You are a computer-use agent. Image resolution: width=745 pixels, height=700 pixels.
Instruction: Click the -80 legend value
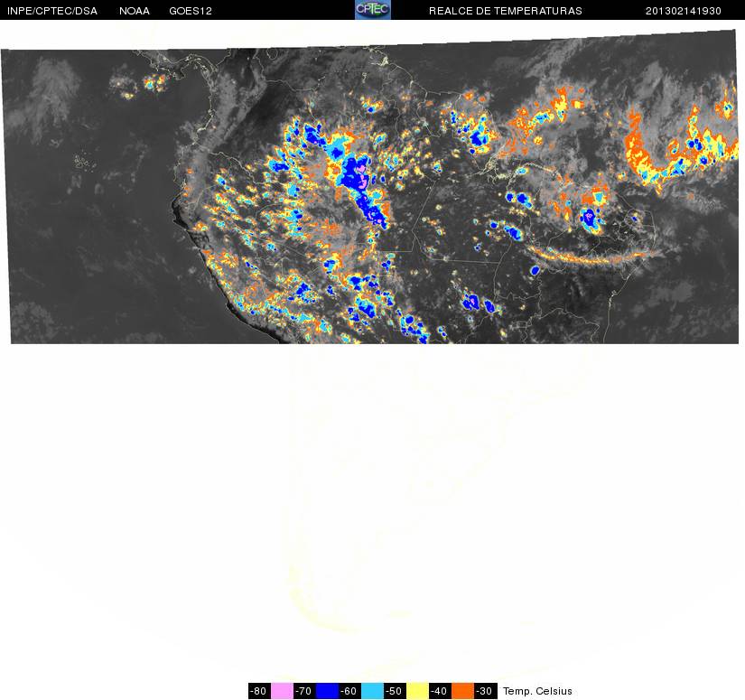point(259,691)
